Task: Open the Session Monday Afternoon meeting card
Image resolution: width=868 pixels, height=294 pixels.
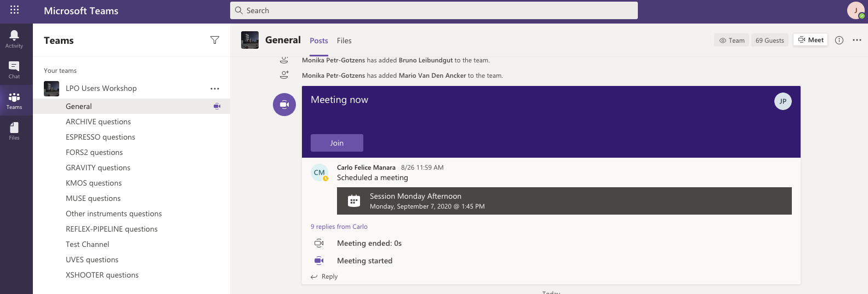Action: [x=564, y=201]
